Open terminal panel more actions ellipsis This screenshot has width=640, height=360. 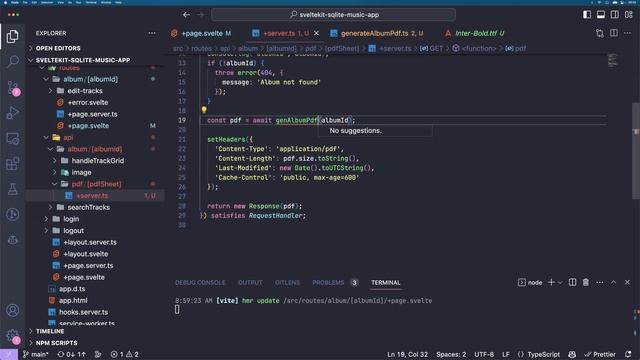click(600, 282)
